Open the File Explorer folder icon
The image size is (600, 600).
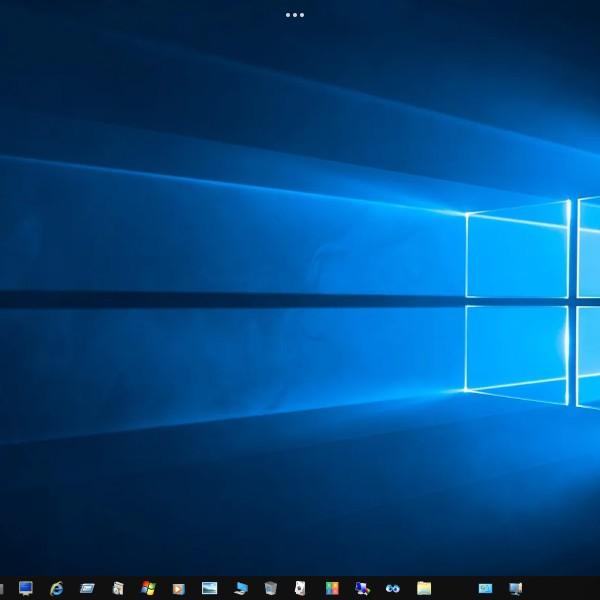pos(424,588)
